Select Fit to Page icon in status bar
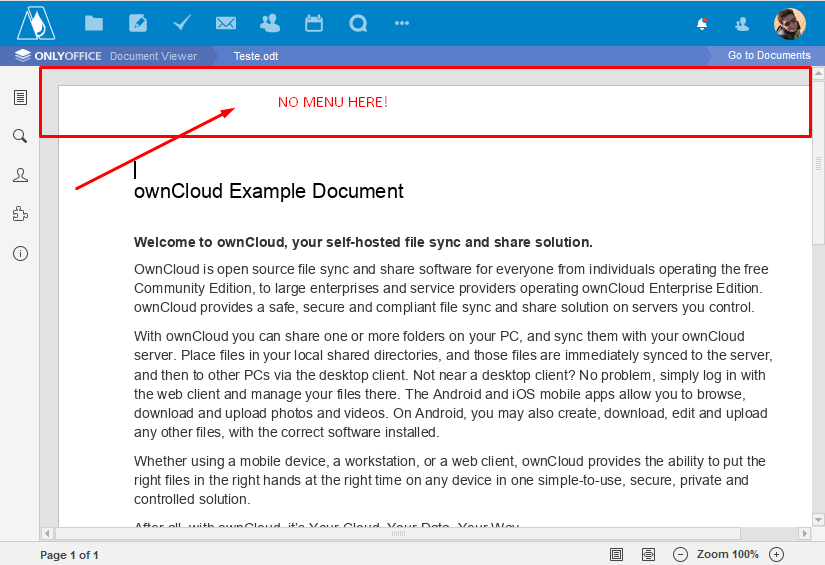This screenshot has width=825, height=565. pos(616,554)
